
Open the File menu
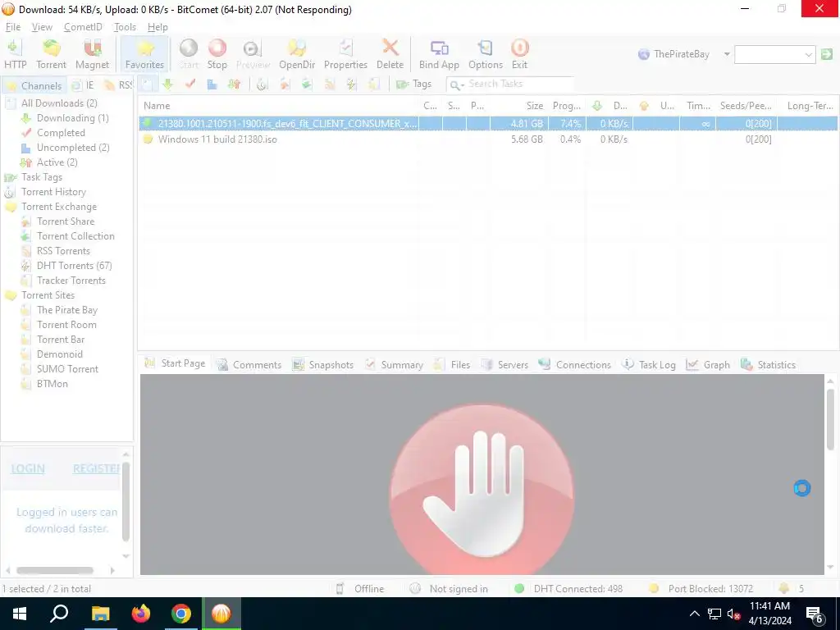pyautogui.click(x=13, y=27)
